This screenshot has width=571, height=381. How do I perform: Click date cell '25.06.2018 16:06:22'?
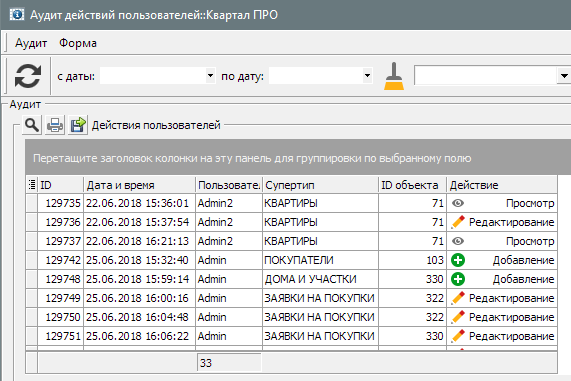click(139, 336)
